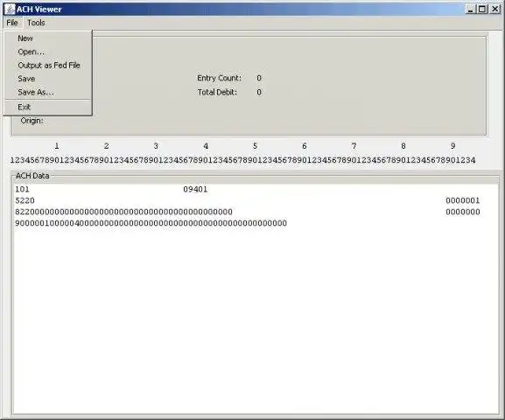Click the ruler tens marker 9
Screen dimensions: 505x420
(x=452, y=146)
